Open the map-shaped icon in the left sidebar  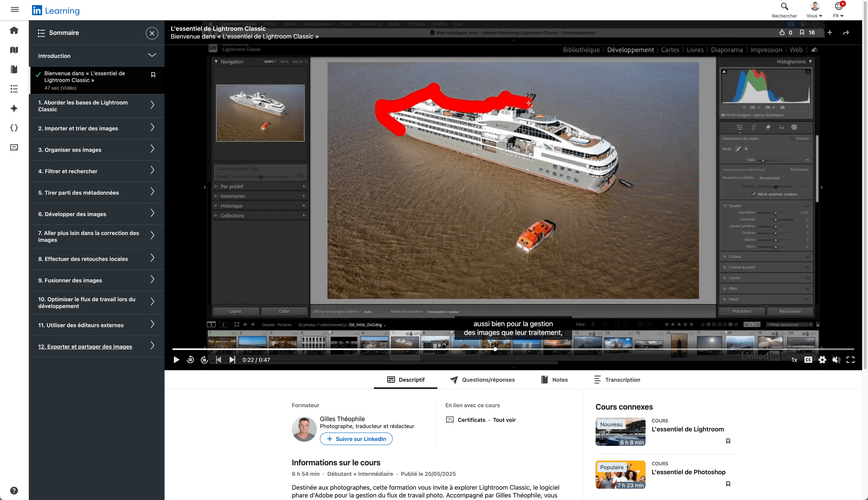coord(14,50)
